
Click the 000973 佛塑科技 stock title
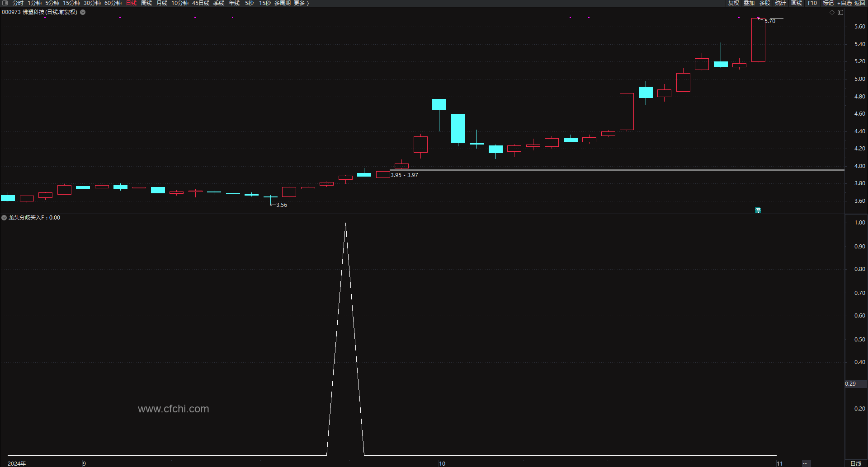[40, 12]
